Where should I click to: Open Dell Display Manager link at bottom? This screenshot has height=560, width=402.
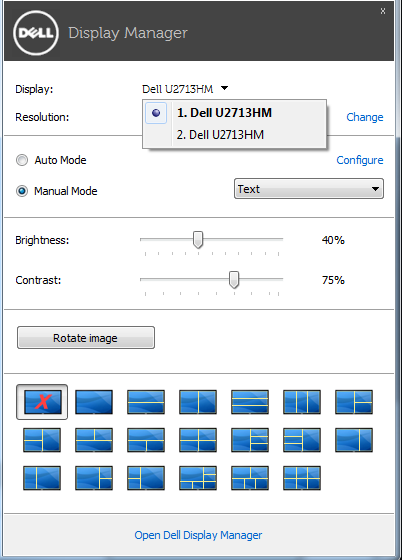click(x=198, y=535)
